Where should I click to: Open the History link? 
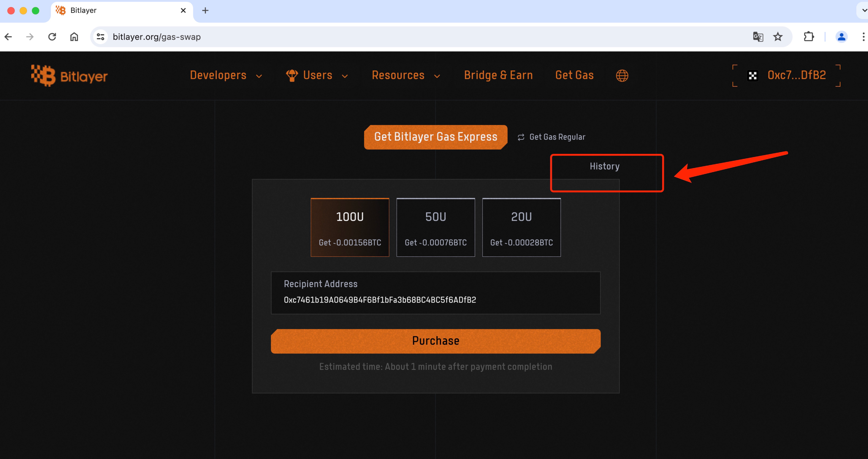tap(604, 166)
